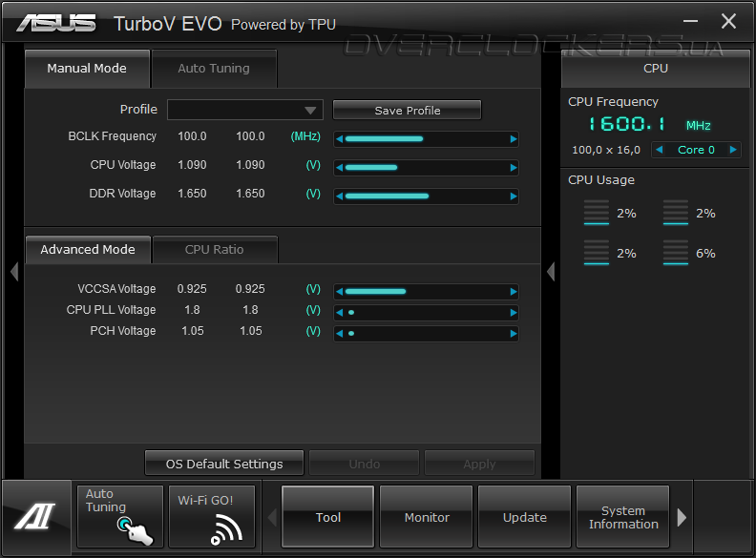
Task: Open the System Information menu
Action: [x=623, y=517]
